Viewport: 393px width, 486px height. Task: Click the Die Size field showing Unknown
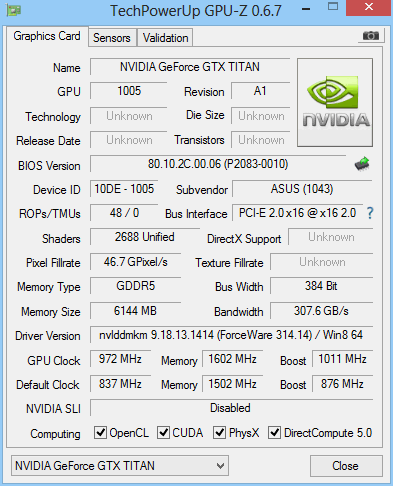click(260, 116)
